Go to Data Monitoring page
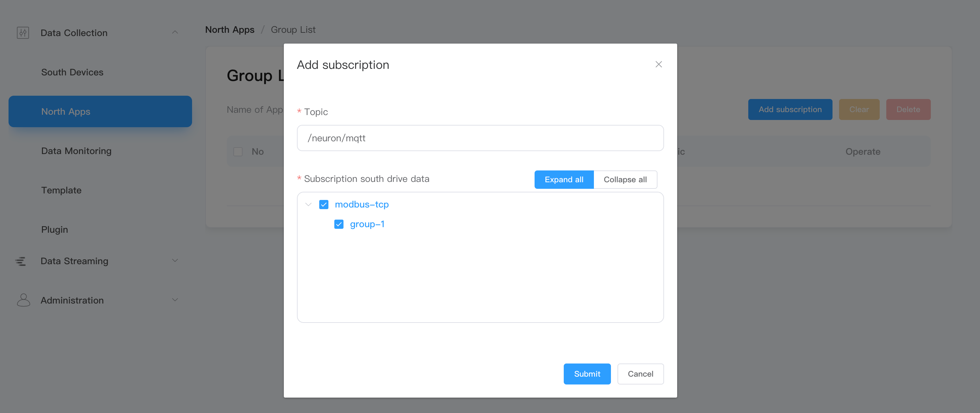Screen dimensions: 980x413 [76, 151]
